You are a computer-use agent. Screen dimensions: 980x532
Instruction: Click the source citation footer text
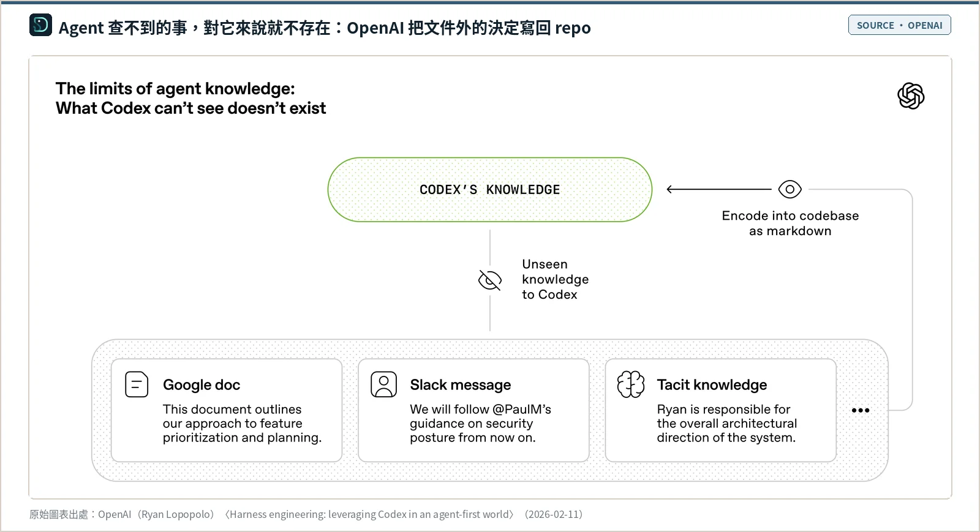point(306,514)
